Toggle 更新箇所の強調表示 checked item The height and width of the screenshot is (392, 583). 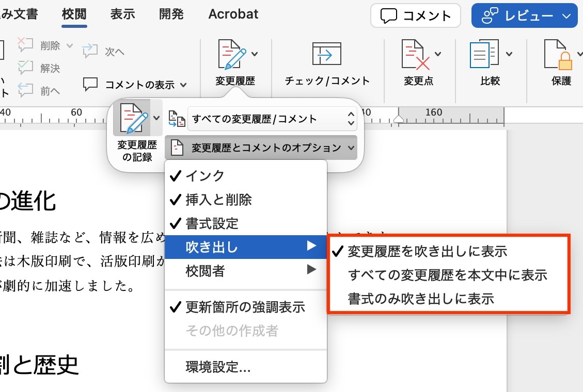point(245,307)
